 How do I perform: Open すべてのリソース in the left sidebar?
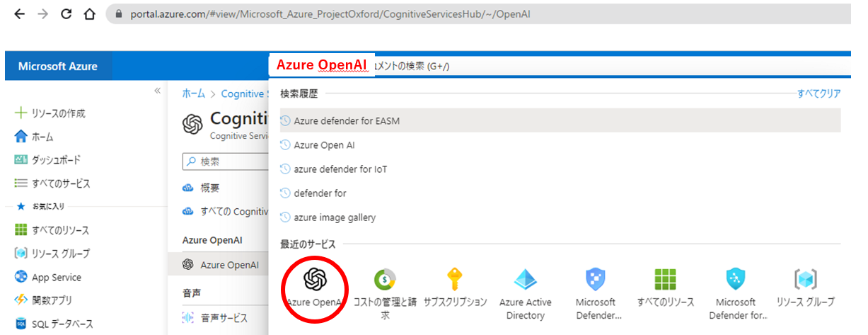pos(52,230)
